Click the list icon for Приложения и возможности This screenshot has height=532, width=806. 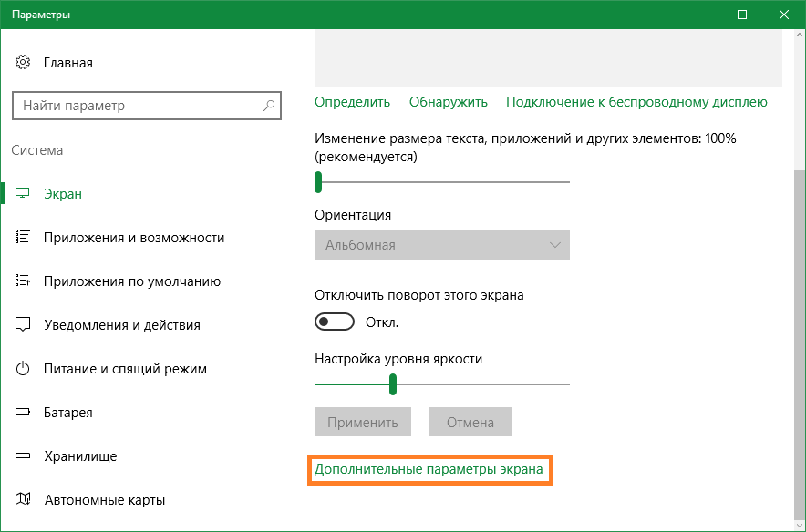(24, 238)
